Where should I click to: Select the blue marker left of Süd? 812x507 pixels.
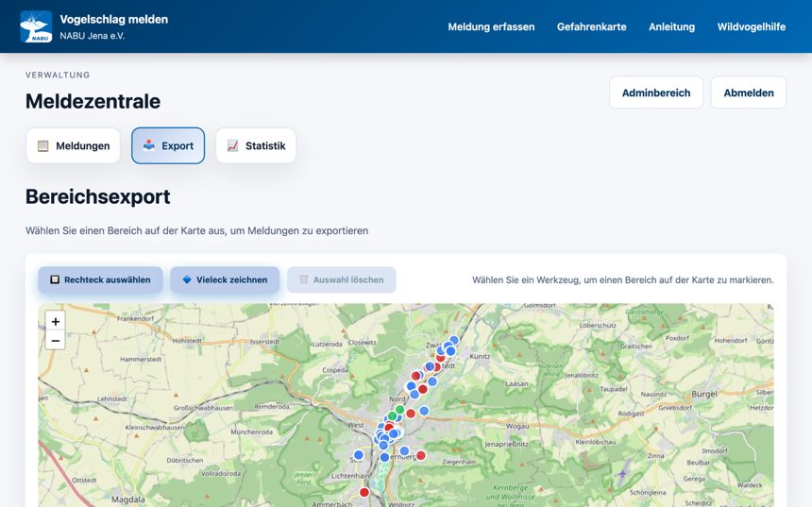(359, 455)
